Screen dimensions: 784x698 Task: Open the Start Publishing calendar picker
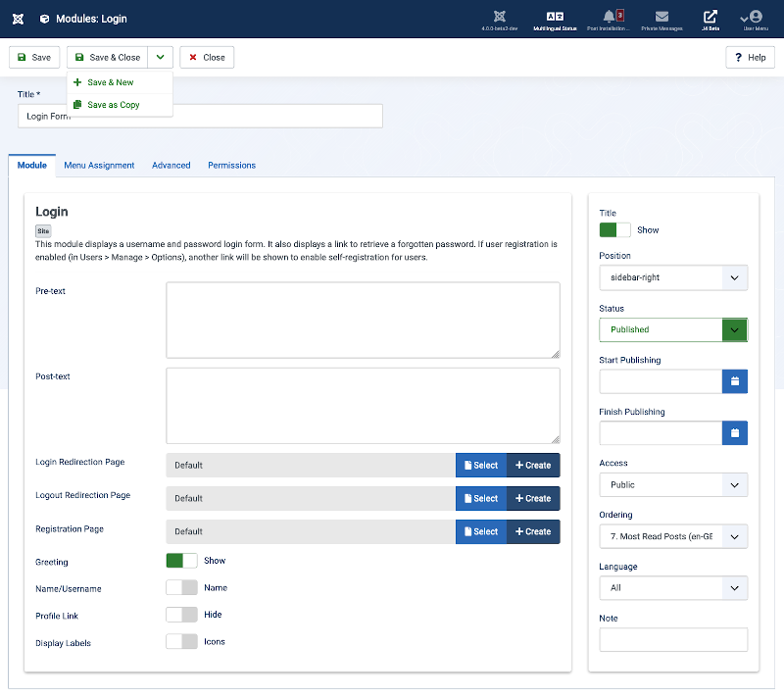[734, 381]
